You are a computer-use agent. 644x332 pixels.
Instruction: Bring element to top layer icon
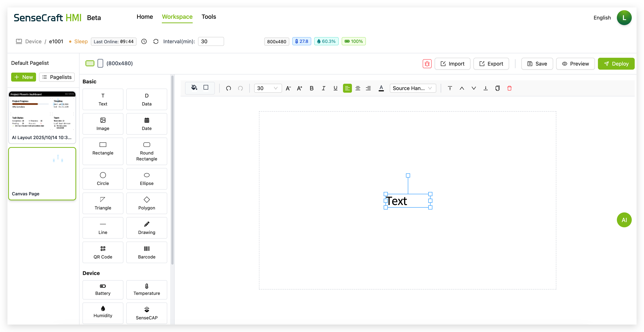450,88
